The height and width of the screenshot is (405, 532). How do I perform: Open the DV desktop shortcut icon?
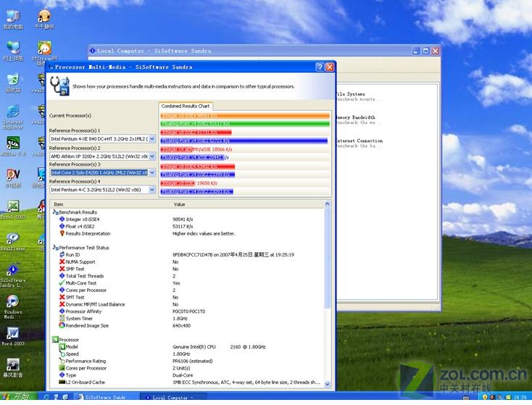(x=13, y=178)
